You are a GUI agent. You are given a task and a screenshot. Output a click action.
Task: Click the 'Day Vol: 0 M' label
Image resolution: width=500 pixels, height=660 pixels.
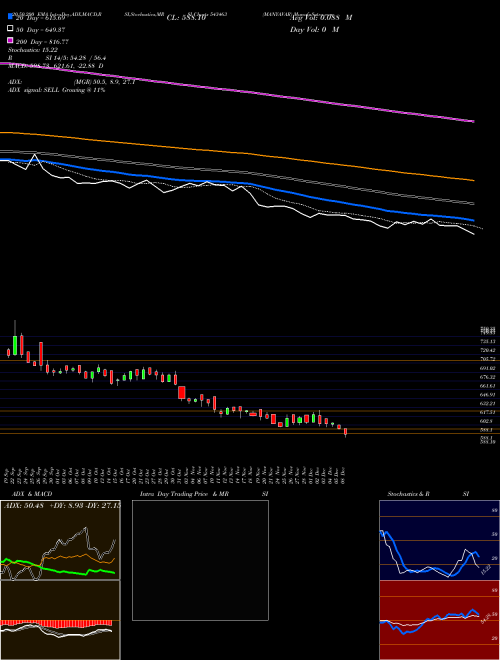click(x=314, y=29)
